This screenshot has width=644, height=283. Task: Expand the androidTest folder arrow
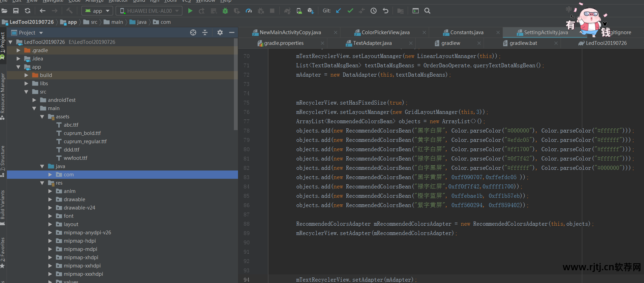(x=34, y=100)
